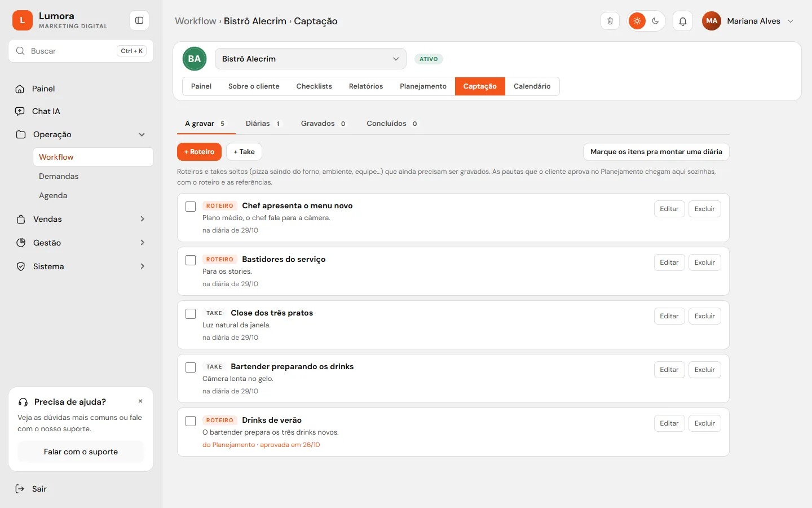Check 'Bastidores do serviço' checkbox

coord(191,260)
